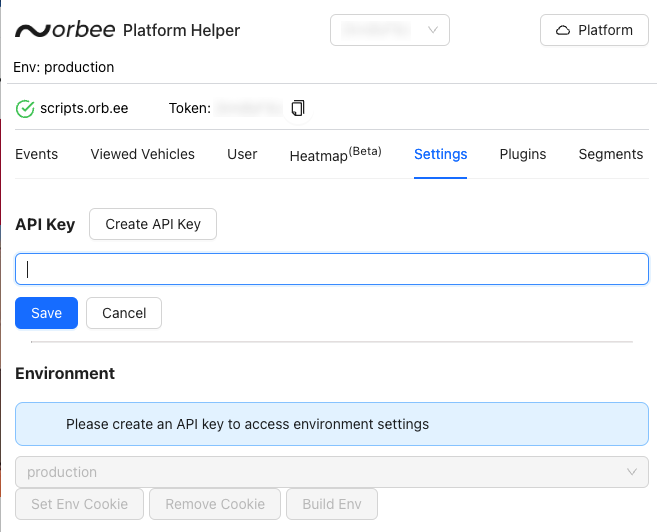Viewport: 662px width, 532px height.
Task: Switch to the Events tab
Action: pyautogui.click(x=37, y=154)
